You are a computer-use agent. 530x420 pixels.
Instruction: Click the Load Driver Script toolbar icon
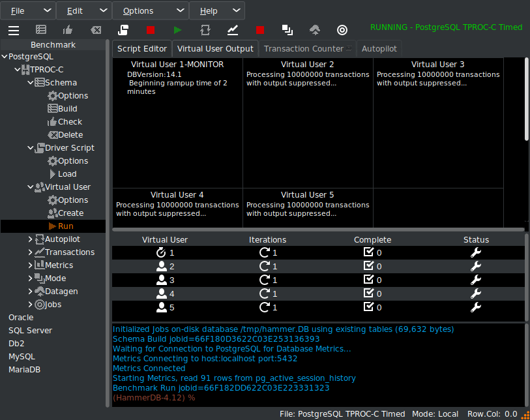coord(123,30)
